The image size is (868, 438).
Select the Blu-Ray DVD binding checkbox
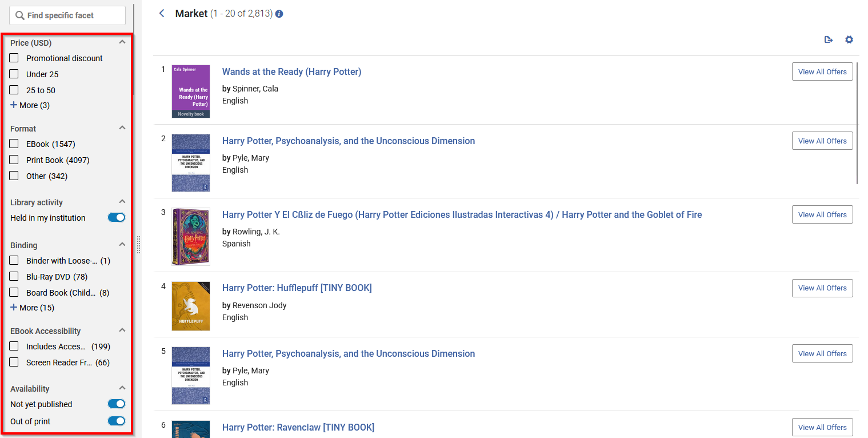pyautogui.click(x=14, y=276)
